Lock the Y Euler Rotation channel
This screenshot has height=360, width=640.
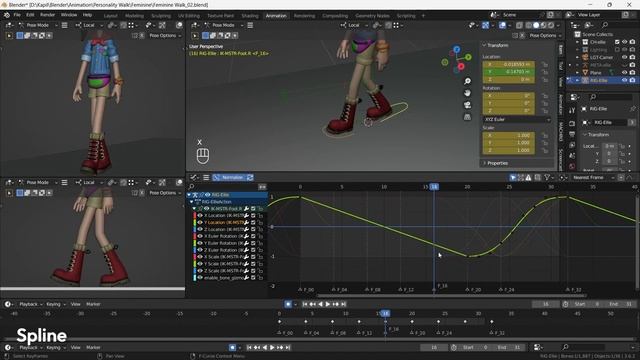tap(260, 243)
